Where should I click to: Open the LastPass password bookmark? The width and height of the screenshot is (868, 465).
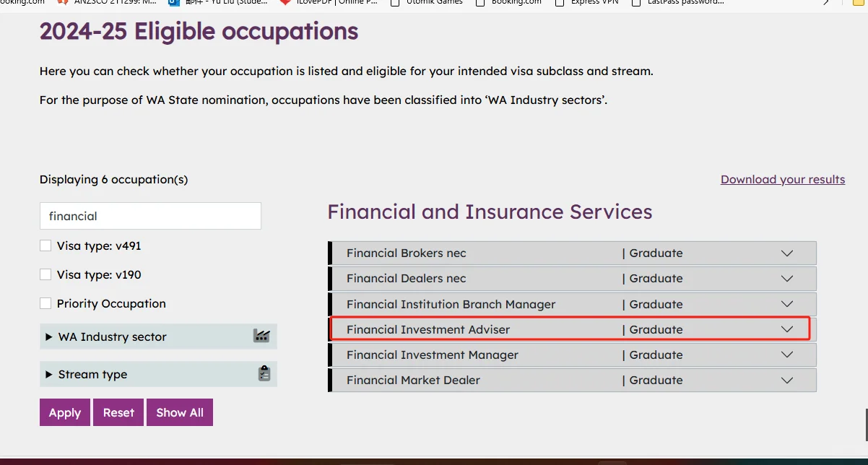pyautogui.click(x=677, y=2)
